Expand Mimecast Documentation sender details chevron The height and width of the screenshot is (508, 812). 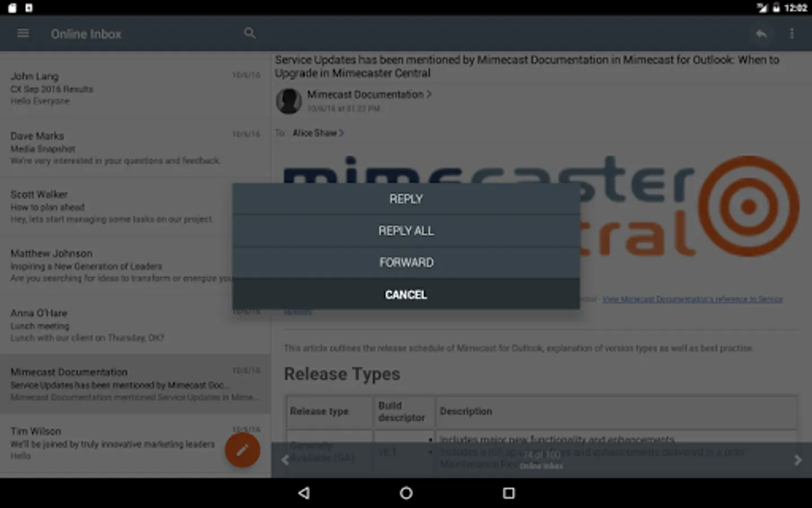(x=429, y=94)
